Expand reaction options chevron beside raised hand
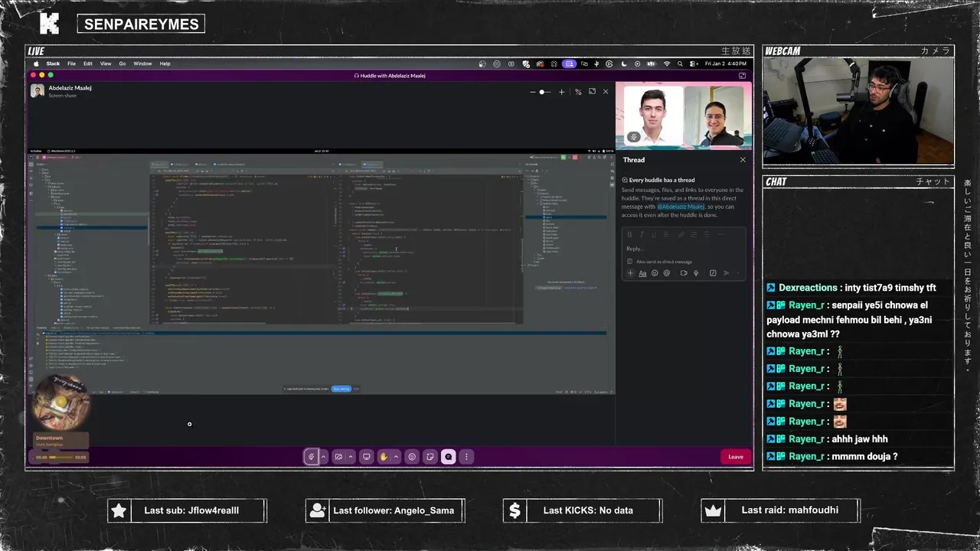Viewport: 980px width, 551px height. coord(396,457)
